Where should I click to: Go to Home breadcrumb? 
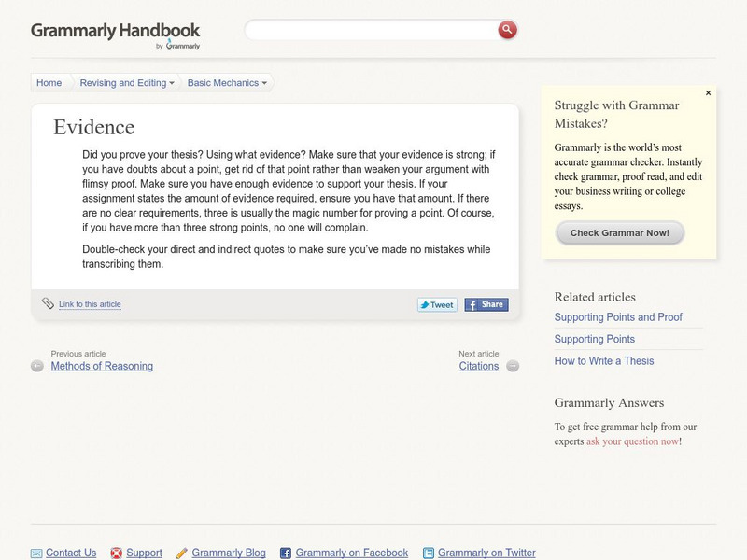tap(49, 83)
